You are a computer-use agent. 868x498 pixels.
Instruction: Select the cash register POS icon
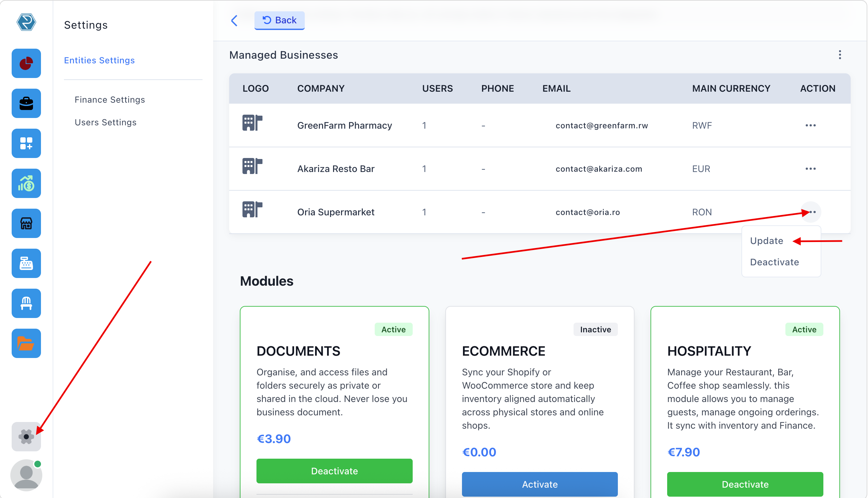coord(26,263)
